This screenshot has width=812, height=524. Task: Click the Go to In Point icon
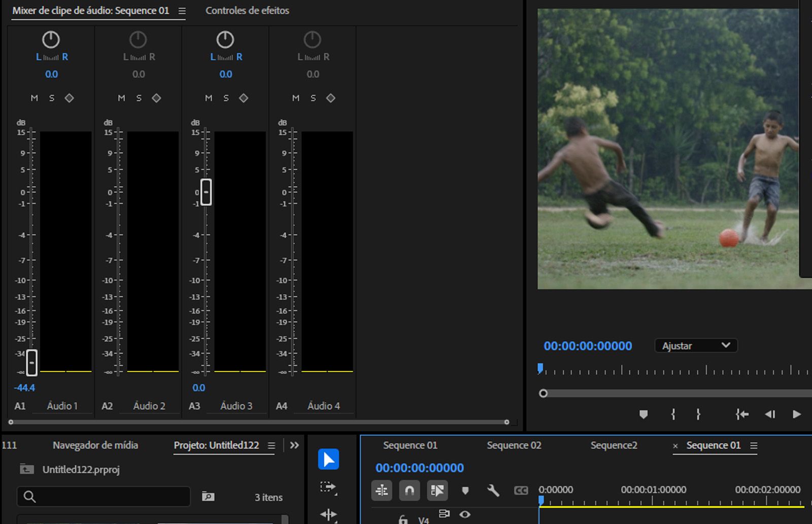(741, 414)
